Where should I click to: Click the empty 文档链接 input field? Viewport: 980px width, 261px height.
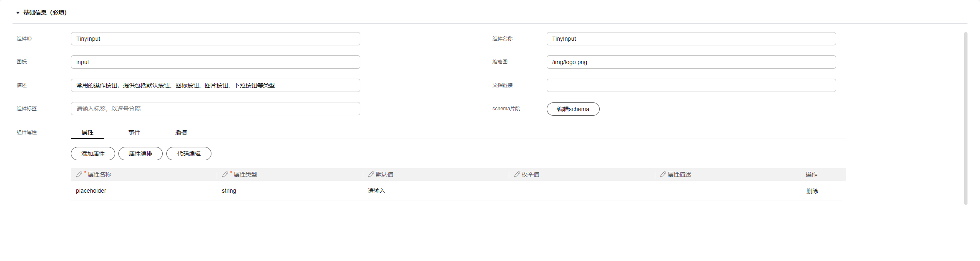(691, 85)
